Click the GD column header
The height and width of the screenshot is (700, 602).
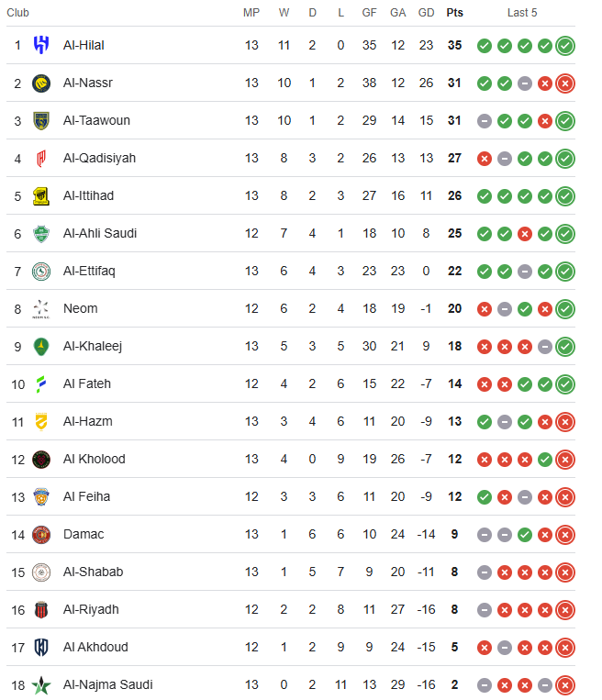click(x=426, y=12)
